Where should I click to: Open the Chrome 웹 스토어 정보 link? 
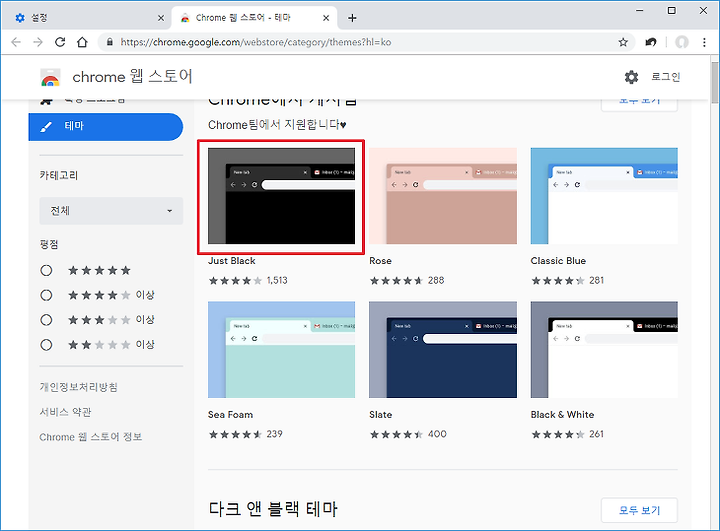pyautogui.click(x=90, y=437)
